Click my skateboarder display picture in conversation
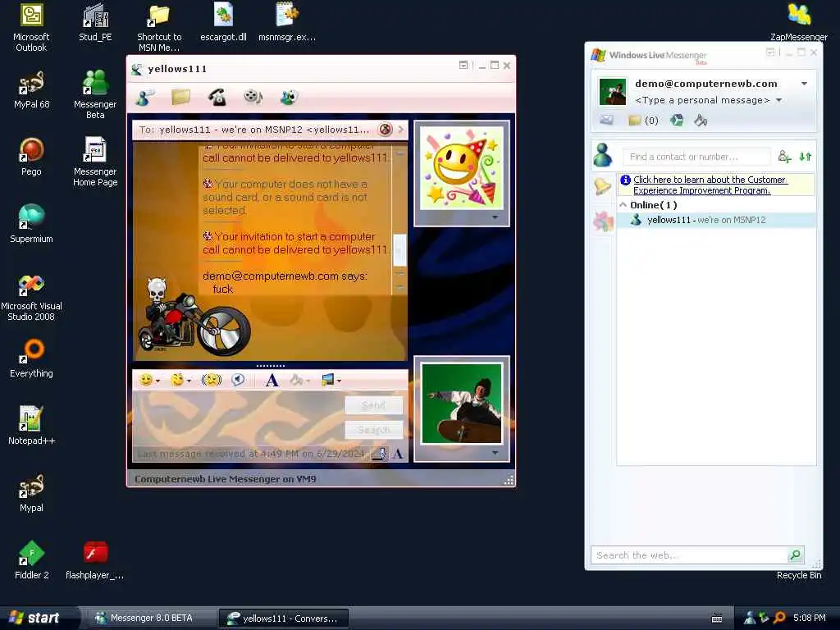Screen dimensions: 840x630 [462, 404]
